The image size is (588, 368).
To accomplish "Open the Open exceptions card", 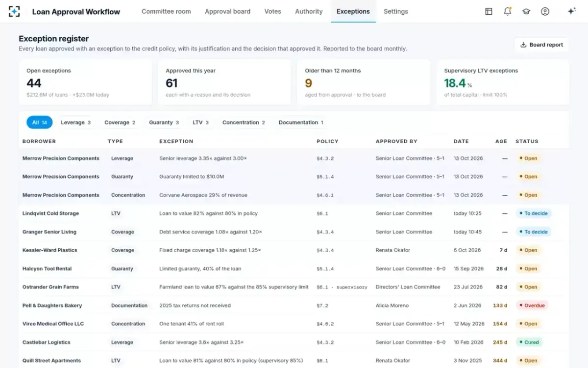I will (x=85, y=82).
